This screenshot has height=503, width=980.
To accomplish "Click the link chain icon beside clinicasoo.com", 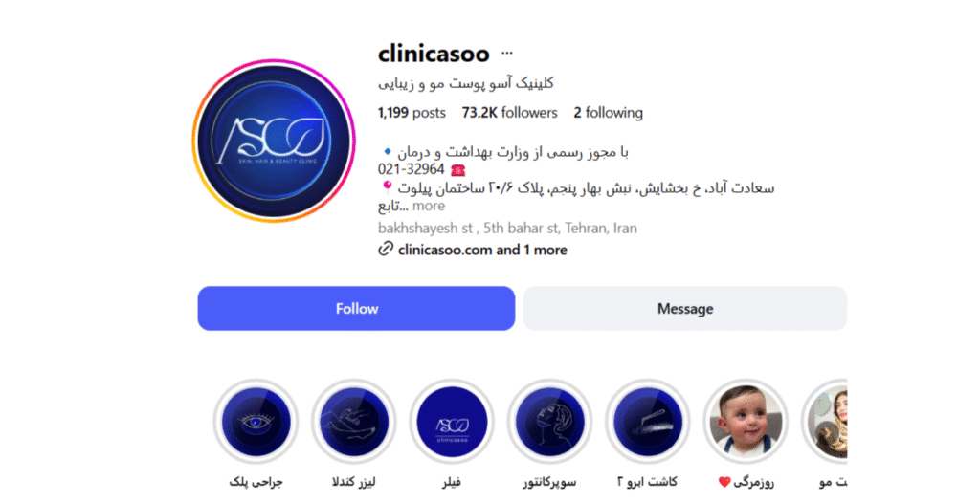I will pyautogui.click(x=386, y=250).
